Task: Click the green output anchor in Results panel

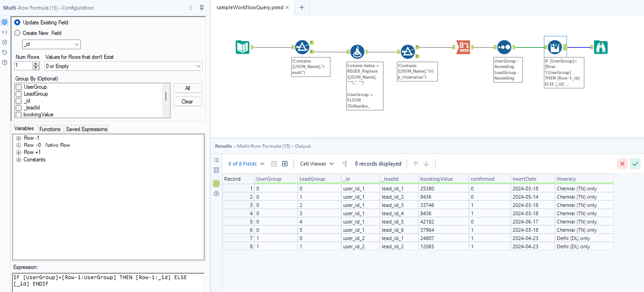Action: point(216,183)
